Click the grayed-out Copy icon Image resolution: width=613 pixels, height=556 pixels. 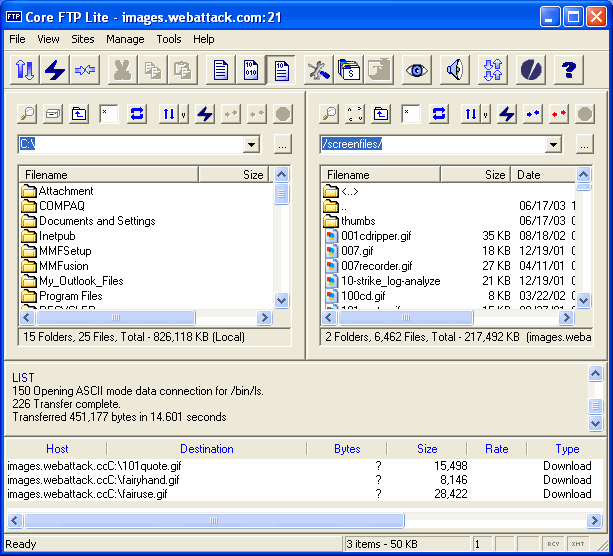pos(152,70)
